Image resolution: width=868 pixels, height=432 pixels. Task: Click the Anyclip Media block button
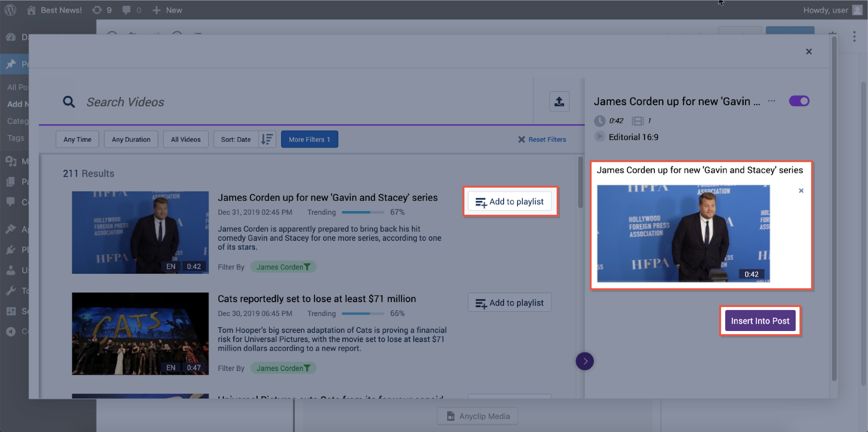point(478,416)
